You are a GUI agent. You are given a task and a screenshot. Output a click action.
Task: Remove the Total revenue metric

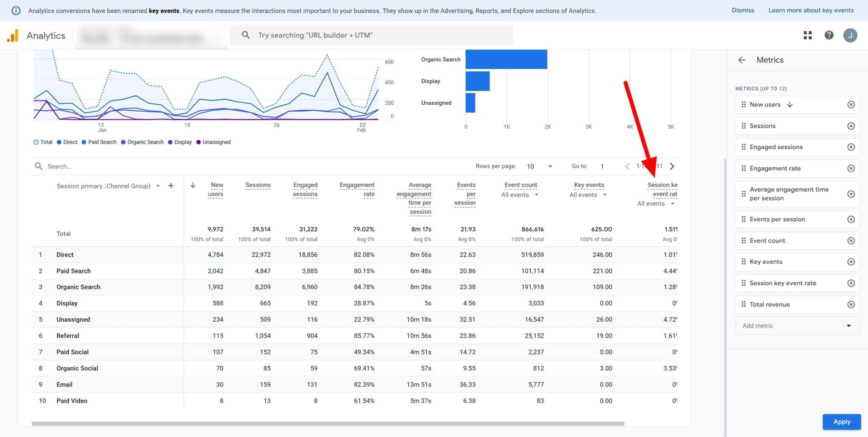[851, 304]
